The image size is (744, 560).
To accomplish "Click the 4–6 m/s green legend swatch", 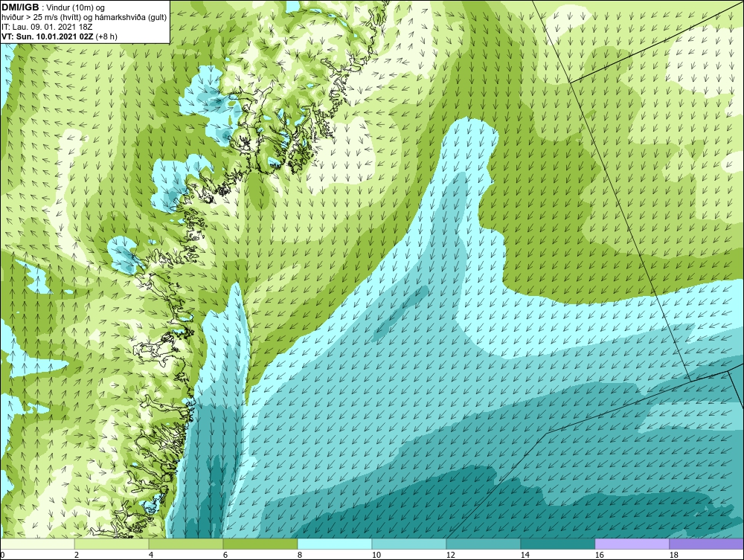I will (186, 544).
